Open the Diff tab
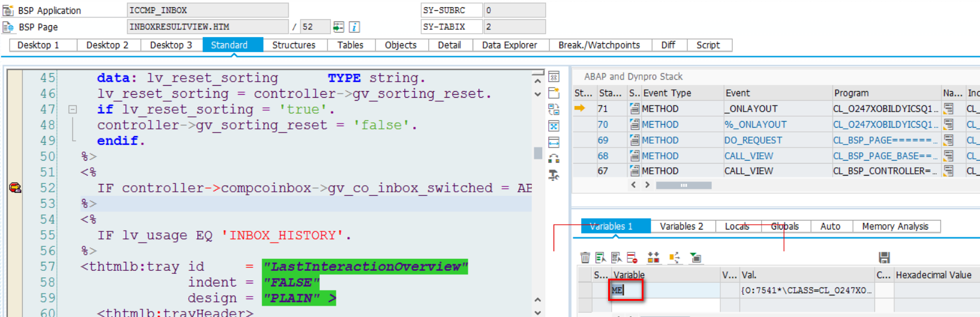 668,45
